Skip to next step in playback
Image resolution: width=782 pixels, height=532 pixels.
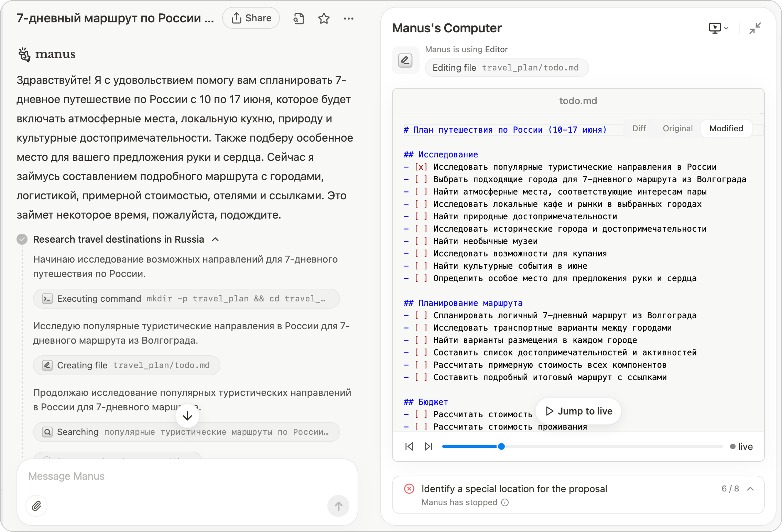tap(428, 446)
